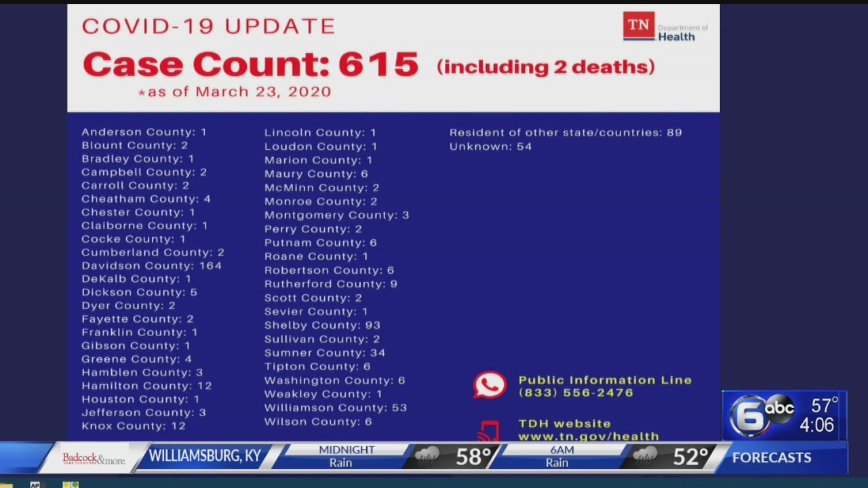Viewport: 868px width, 488px height.
Task: Click Resident of other state/countries: 89
Action: point(566,133)
